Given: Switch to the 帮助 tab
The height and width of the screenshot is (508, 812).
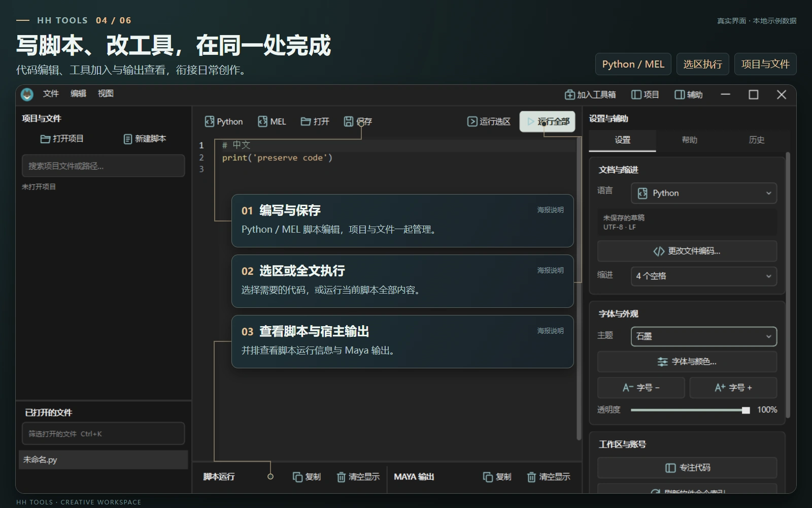Looking at the screenshot, I should click(689, 140).
